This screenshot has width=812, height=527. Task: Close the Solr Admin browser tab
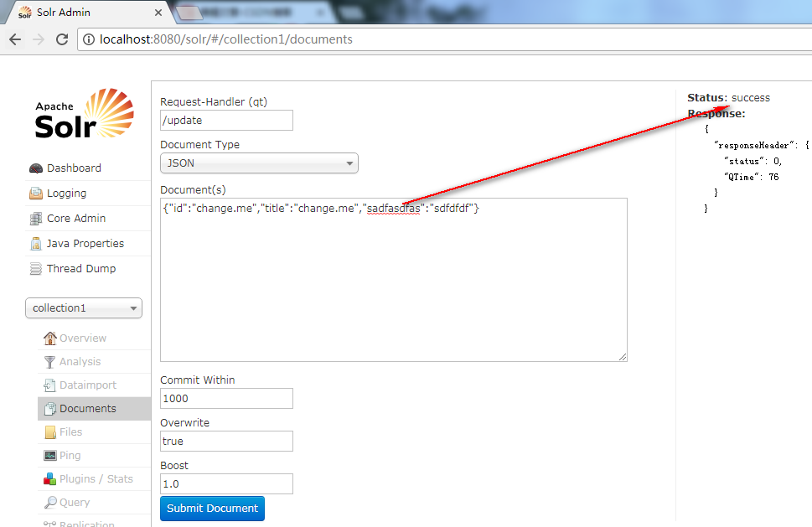(158, 13)
